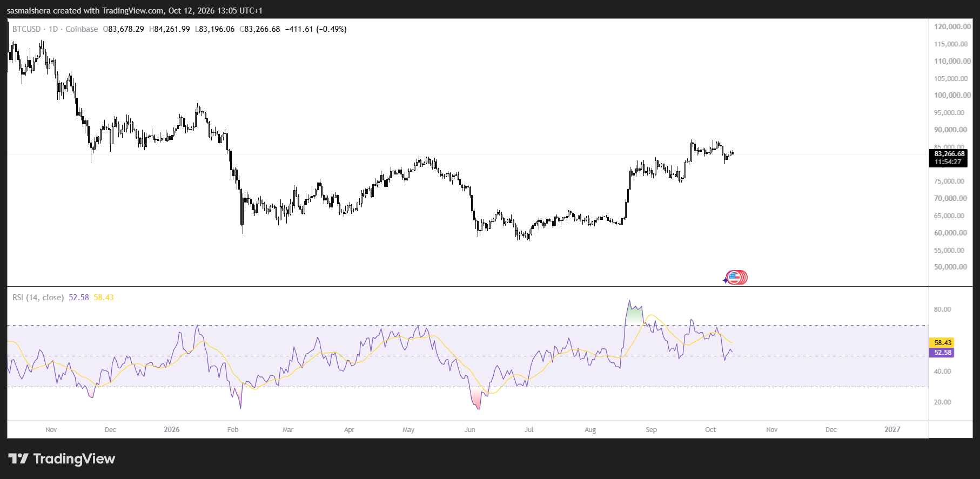
Task: Click the US flag economic event icon
Action: tap(734, 278)
